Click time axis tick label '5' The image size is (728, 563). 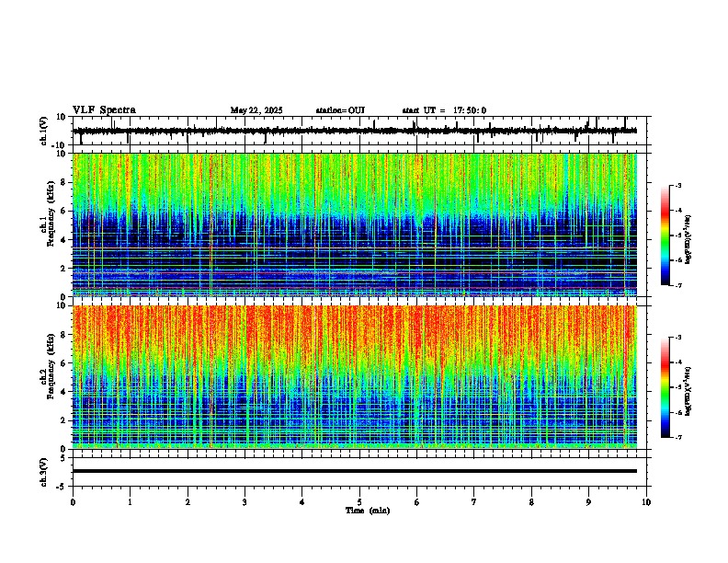point(359,502)
